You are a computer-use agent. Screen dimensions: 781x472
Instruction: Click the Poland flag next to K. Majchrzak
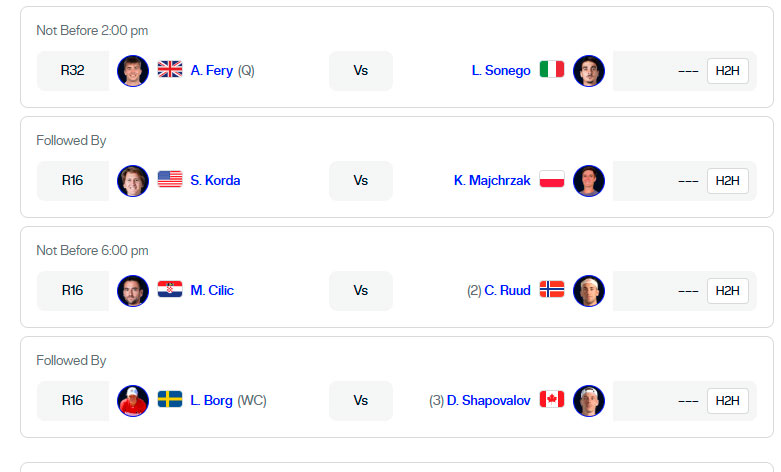point(552,180)
